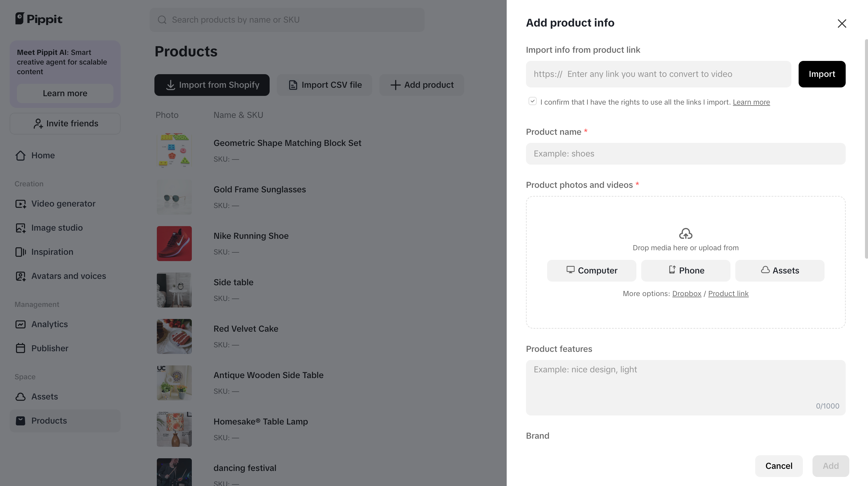
Task: Open the Assets section in Space
Action: (44, 397)
